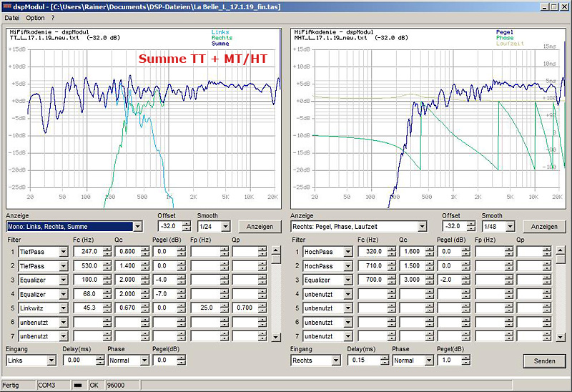Click the dspModul application icon in title bar
Image resolution: width=572 pixels, height=392 pixels.
(8, 6)
